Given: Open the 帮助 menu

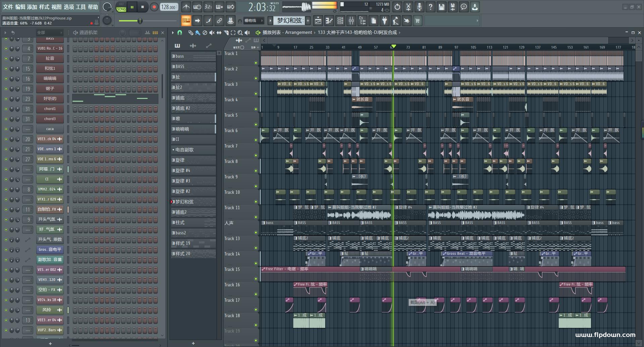Looking at the screenshot, I should pyautogui.click(x=93, y=7).
